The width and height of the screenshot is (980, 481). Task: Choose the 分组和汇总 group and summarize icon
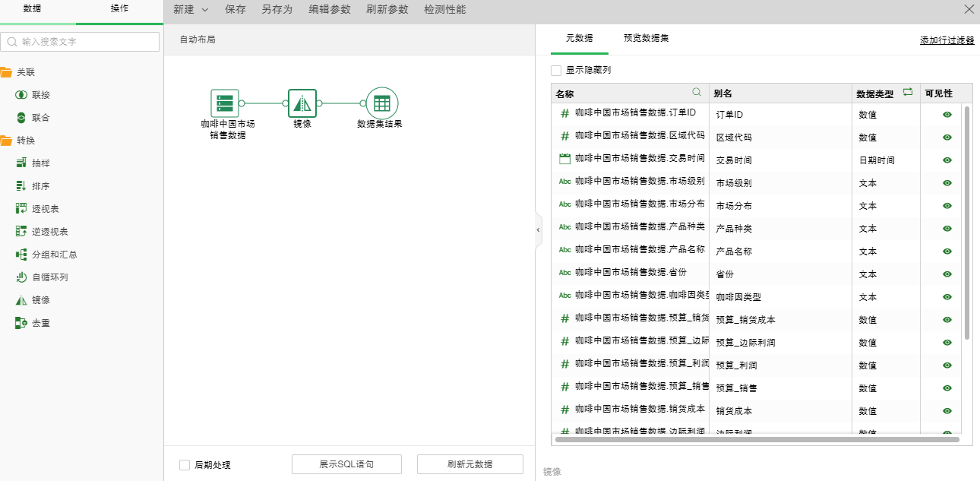pyautogui.click(x=21, y=255)
